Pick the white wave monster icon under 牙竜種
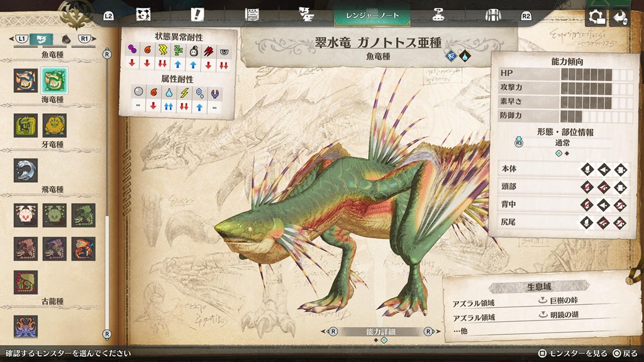Screen dimensions: 644x362 (x=26, y=170)
